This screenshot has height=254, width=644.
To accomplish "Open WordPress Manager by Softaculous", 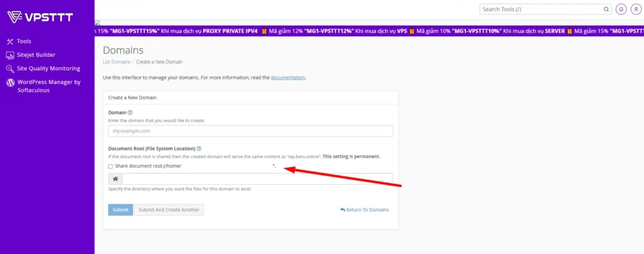I will (48, 86).
